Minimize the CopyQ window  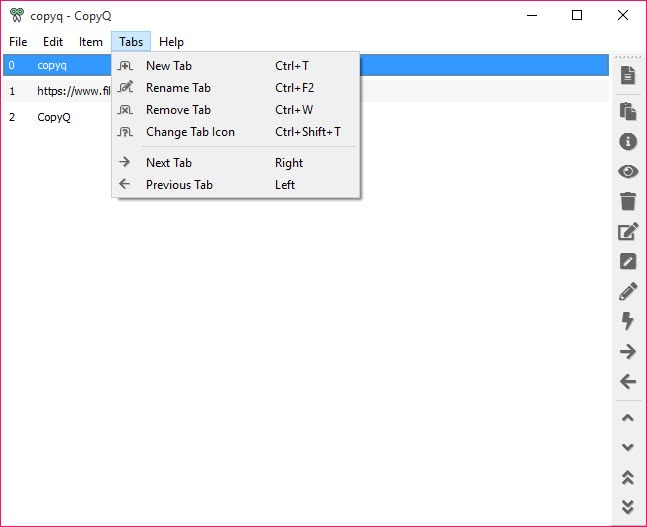(x=532, y=15)
